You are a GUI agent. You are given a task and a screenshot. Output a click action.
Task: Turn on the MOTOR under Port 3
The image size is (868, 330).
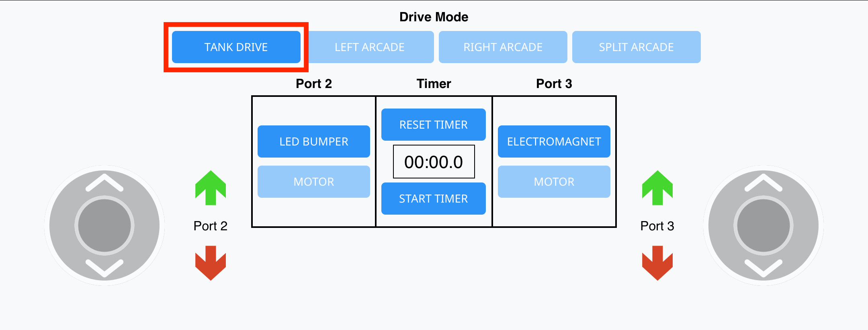(554, 181)
